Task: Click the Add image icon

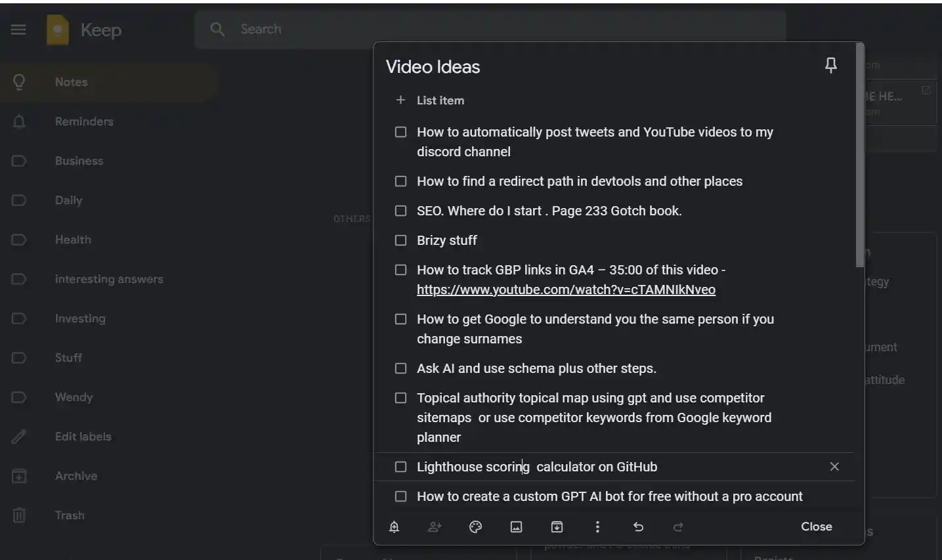Action: click(x=516, y=527)
